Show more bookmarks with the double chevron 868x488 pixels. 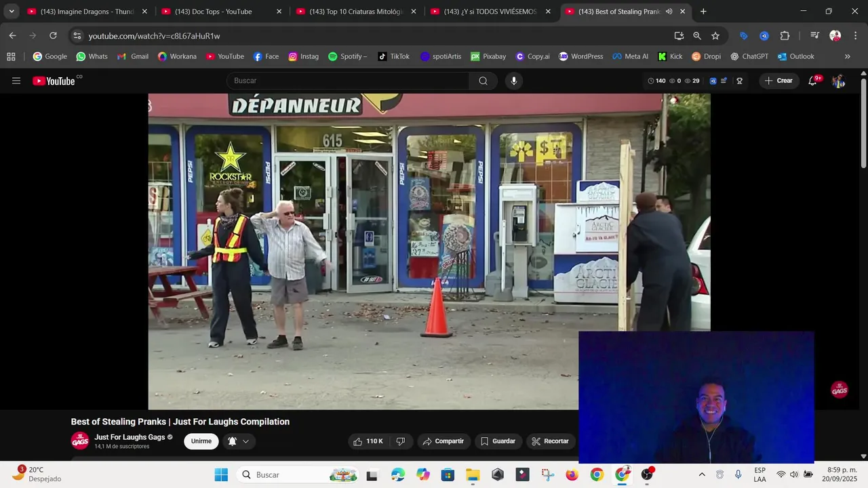(x=847, y=56)
